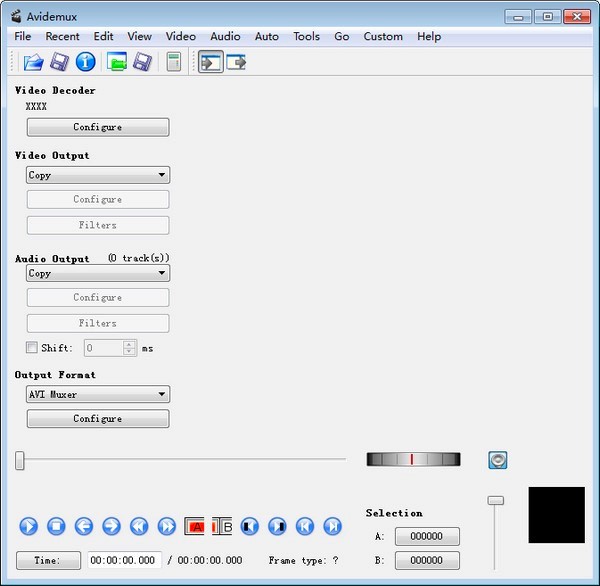Click Configure under Video Decoder
This screenshot has width=600, height=586.
point(97,127)
